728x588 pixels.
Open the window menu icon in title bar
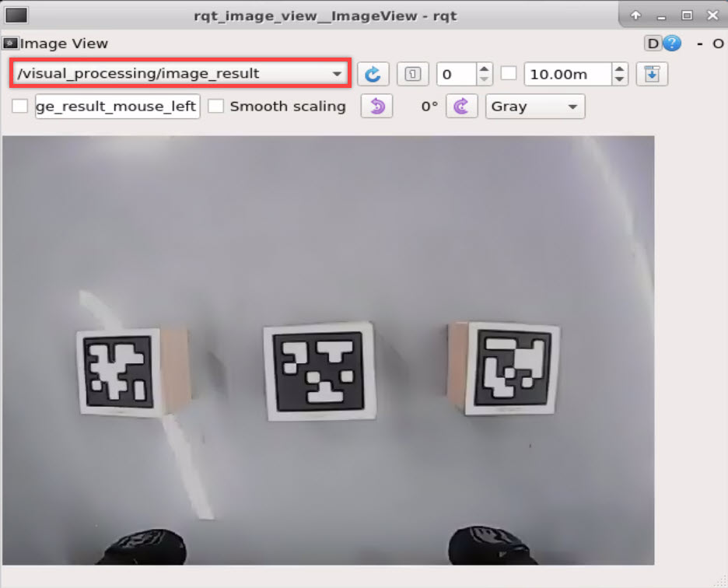pos(16,15)
